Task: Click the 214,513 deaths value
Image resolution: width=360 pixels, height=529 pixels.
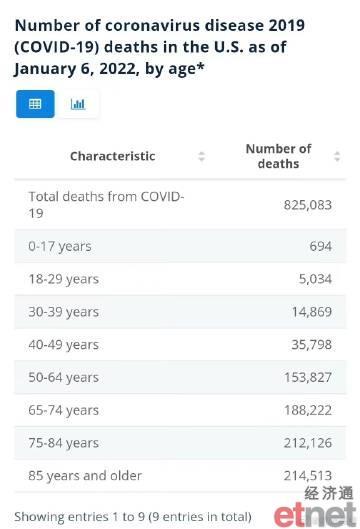Action: click(x=308, y=476)
